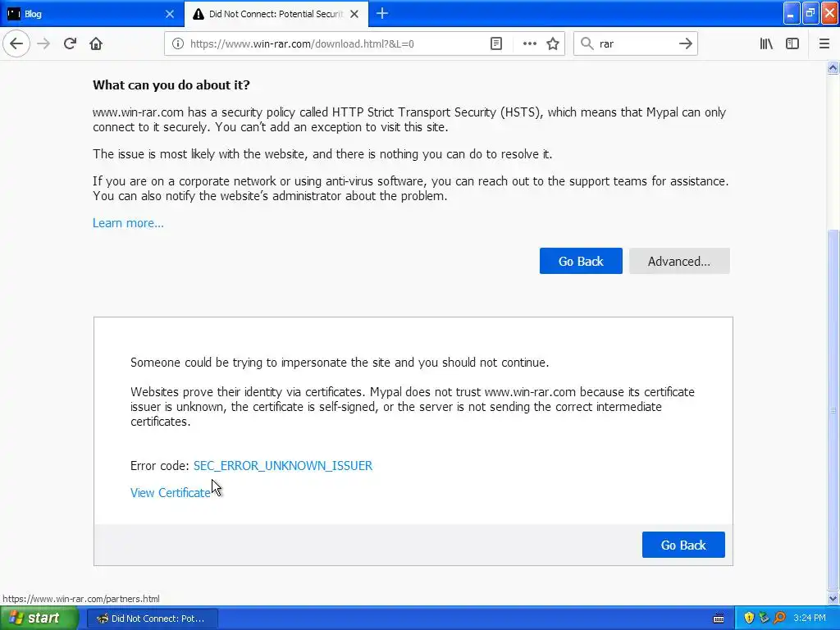Image resolution: width=840 pixels, height=630 pixels.
Task: Show site information icon in address bar
Action: click(178, 43)
